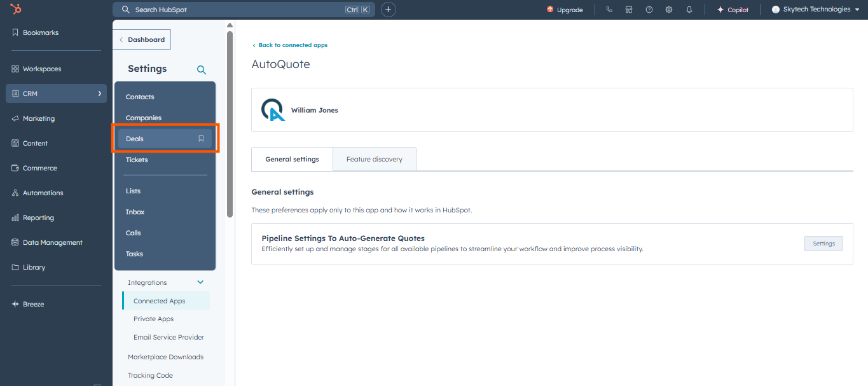This screenshot has width=868, height=386.
Task: Open Pipeline Settings via the Settings button
Action: click(823, 243)
